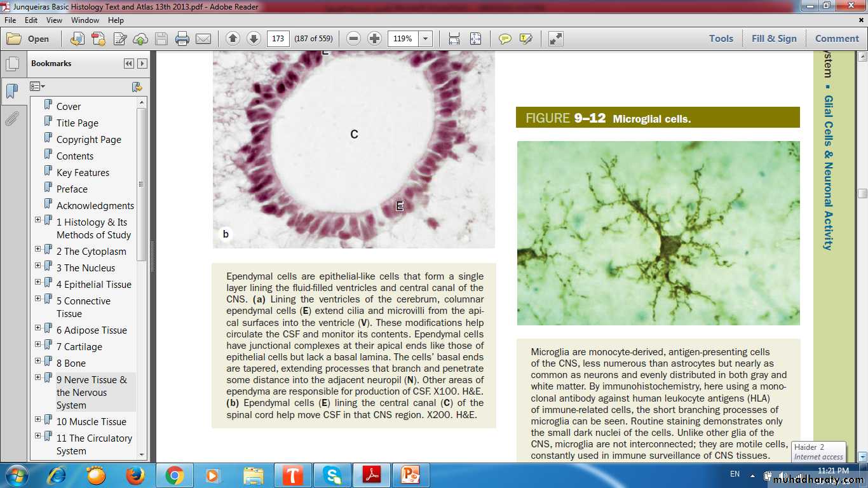Open the Window menu
This screenshot has height=488, width=868.
pyautogui.click(x=85, y=20)
